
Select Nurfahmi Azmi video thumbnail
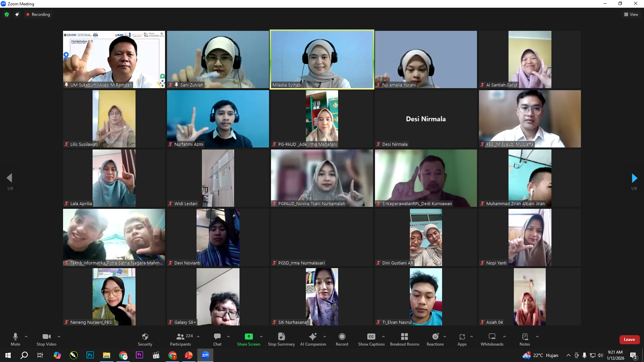coord(218,119)
